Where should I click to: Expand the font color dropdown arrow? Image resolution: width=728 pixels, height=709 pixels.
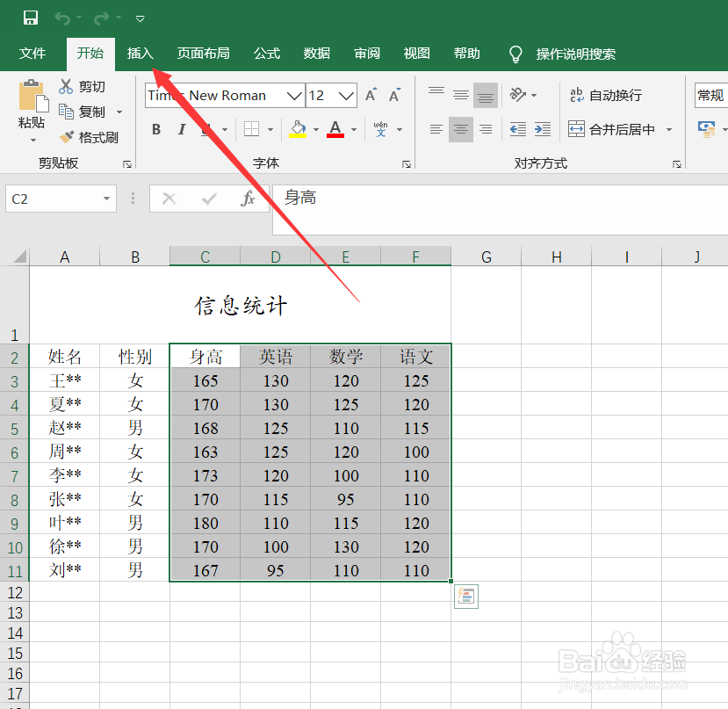[x=354, y=130]
